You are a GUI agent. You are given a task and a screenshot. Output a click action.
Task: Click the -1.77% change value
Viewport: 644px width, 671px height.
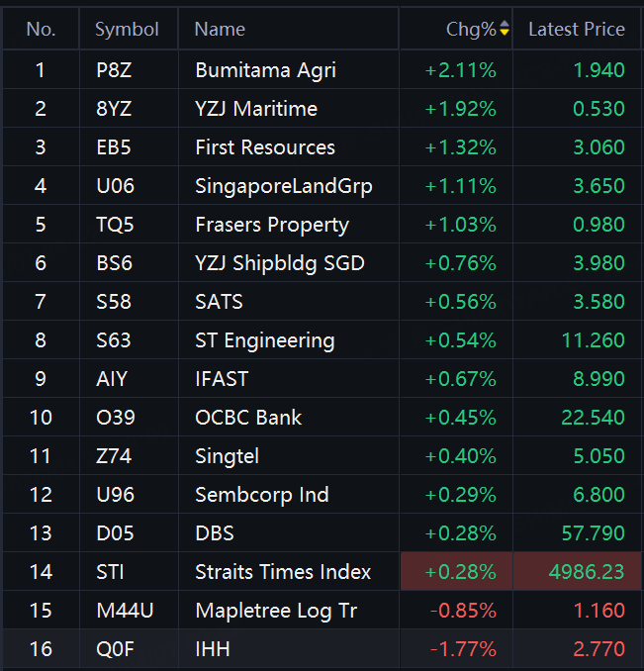point(464,649)
